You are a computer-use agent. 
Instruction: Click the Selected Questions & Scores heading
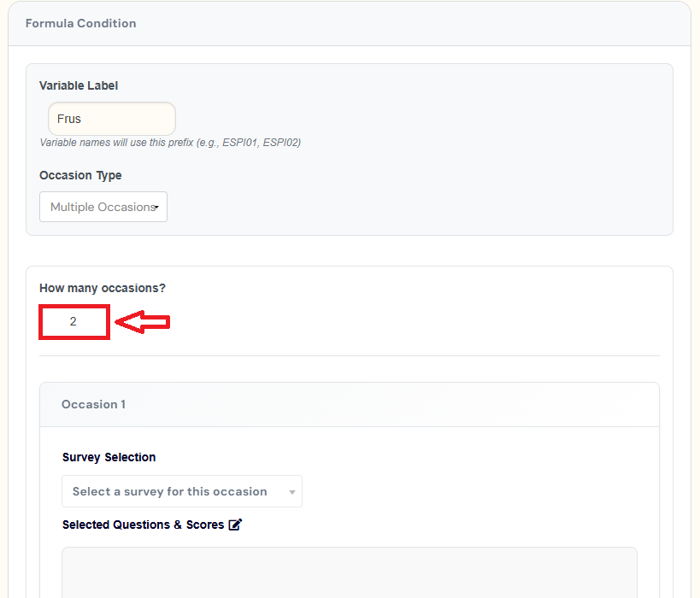143,525
